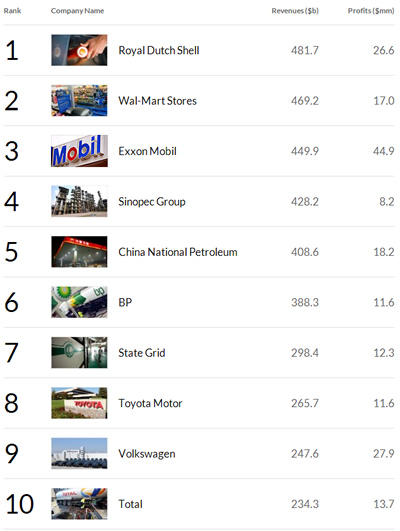Open the Royal Dutch Shell fuel pump thumbnail
The image size is (400, 531).
point(79,50)
